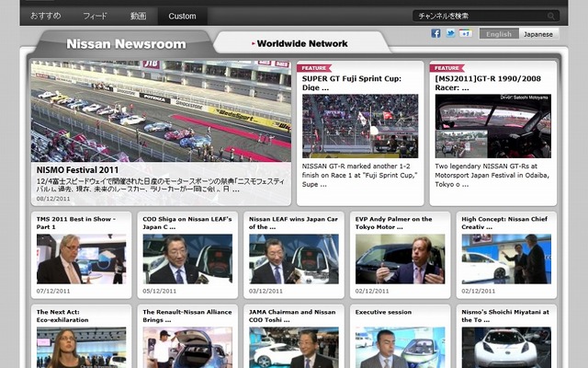Click JAMA Chairman and Nissan COO Toshi title
The image size is (588, 368).
[292, 316]
